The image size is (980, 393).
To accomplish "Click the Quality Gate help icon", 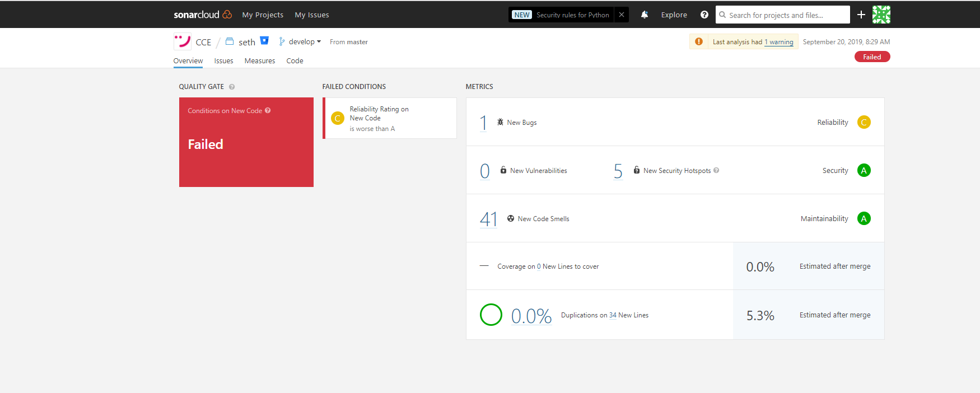I will point(232,87).
